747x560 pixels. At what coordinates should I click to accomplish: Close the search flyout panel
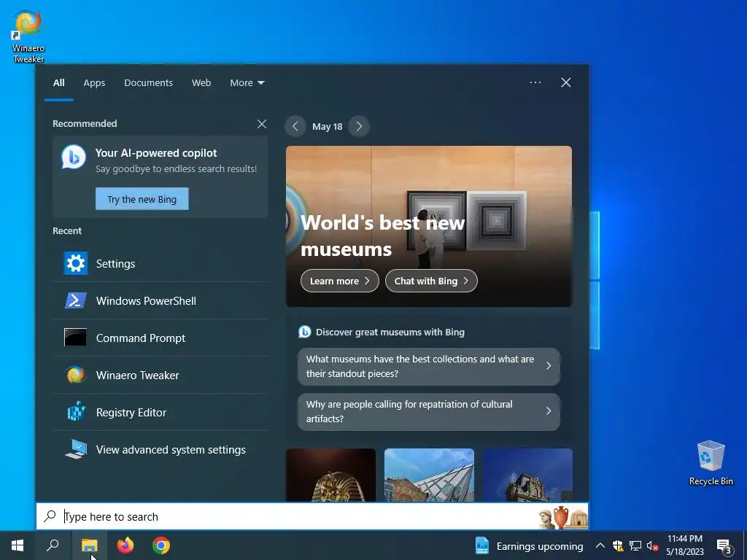566,82
